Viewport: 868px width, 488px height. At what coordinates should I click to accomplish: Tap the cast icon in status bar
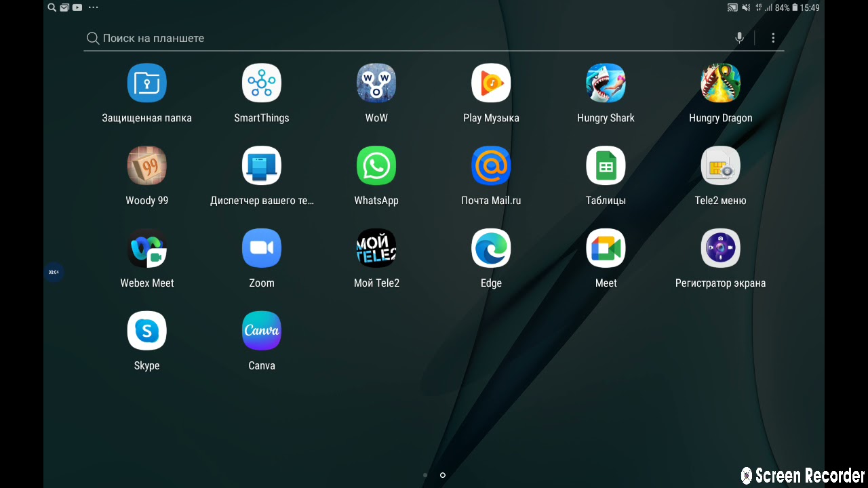pos(732,8)
